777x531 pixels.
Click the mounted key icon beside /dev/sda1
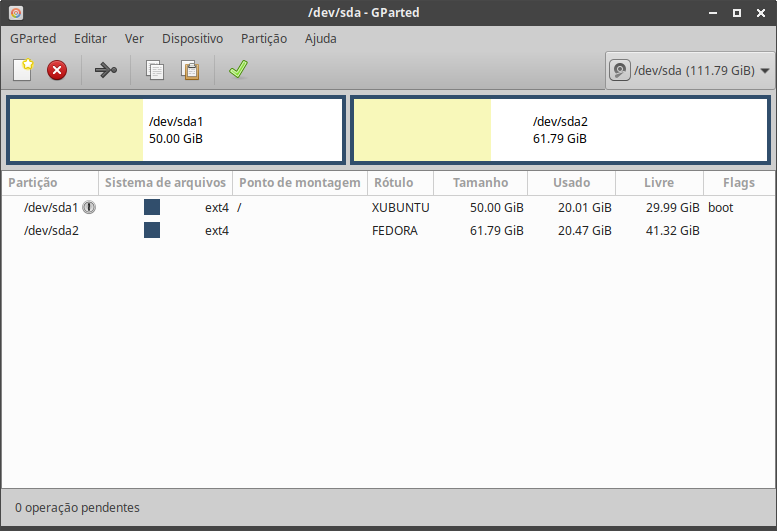coord(89,207)
